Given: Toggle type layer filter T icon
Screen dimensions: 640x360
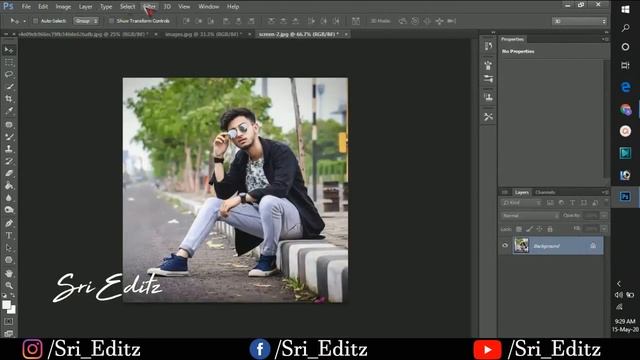Looking at the screenshot, I should pyautogui.click(x=572, y=203).
